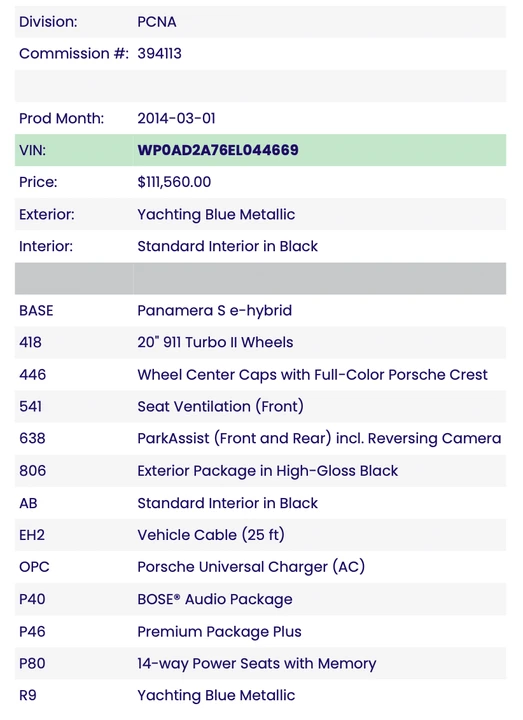This screenshot has height=720, width=523.
Task: Select the Seat Ventilation (Front) option
Action: click(x=220, y=407)
